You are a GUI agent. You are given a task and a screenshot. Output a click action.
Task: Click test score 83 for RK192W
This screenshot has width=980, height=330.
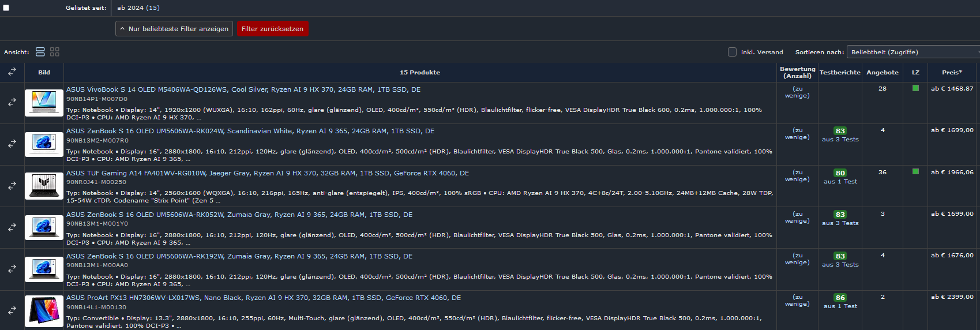point(840,256)
